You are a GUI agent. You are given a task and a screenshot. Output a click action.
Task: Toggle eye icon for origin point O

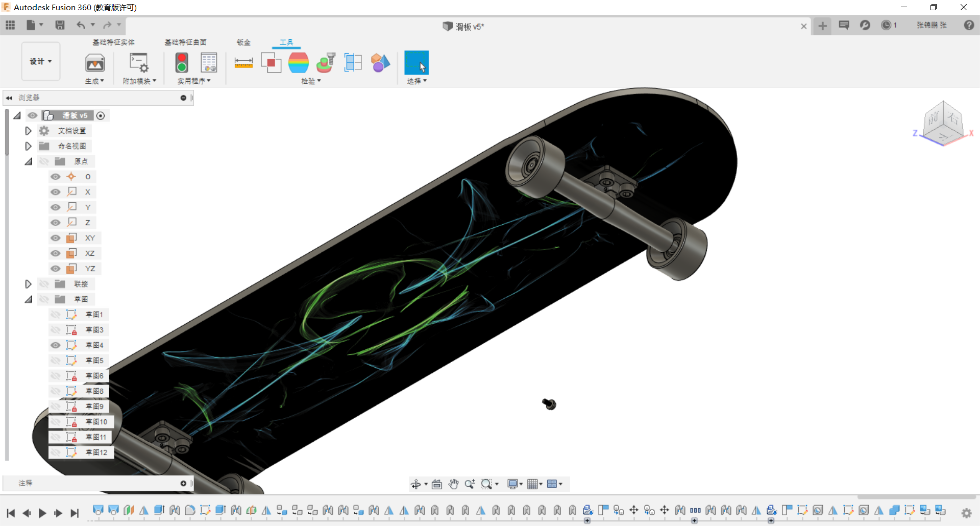55,177
